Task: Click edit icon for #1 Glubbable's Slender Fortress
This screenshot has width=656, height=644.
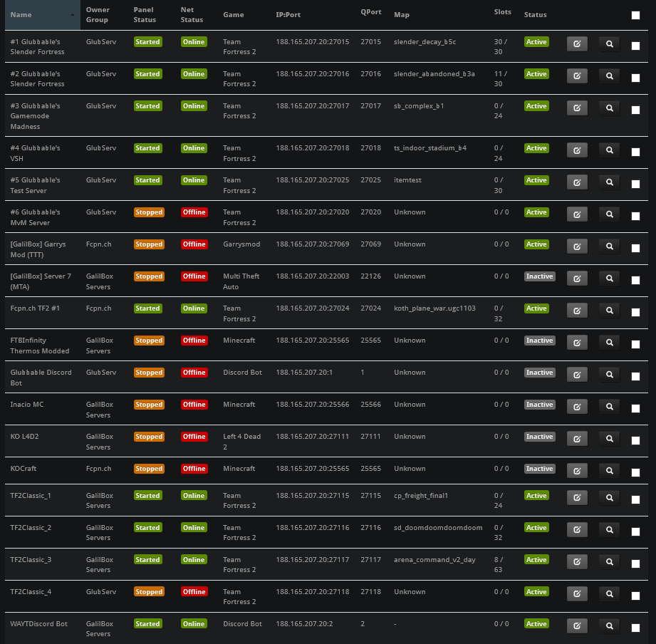Action: coord(577,44)
